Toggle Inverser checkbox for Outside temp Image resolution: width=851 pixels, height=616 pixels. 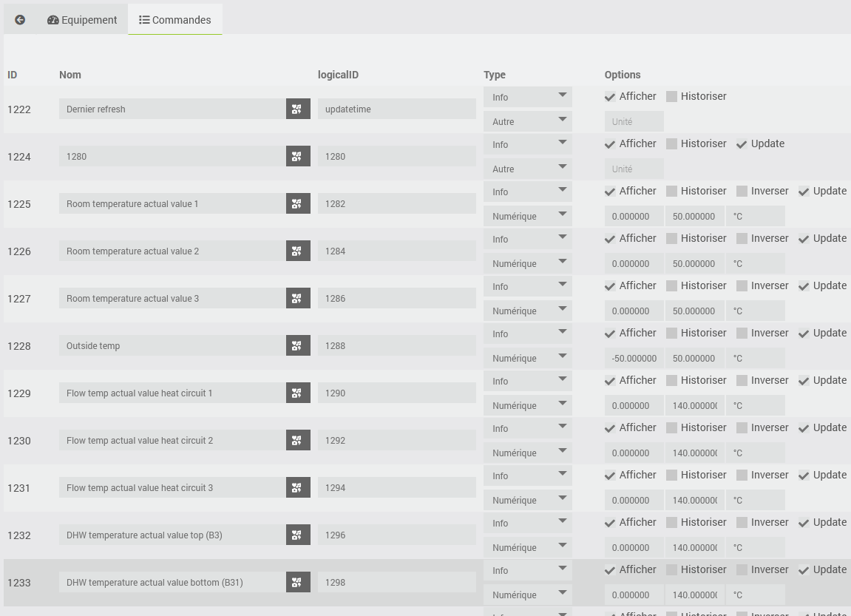[742, 334]
